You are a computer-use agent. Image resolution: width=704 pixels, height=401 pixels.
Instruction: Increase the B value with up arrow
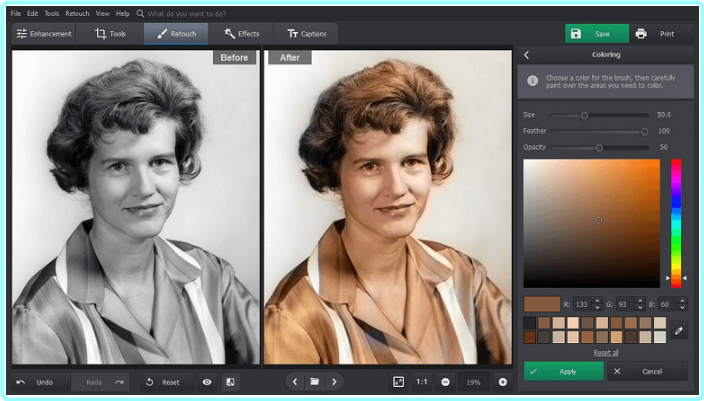pyautogui.click(x=682, y=301)
